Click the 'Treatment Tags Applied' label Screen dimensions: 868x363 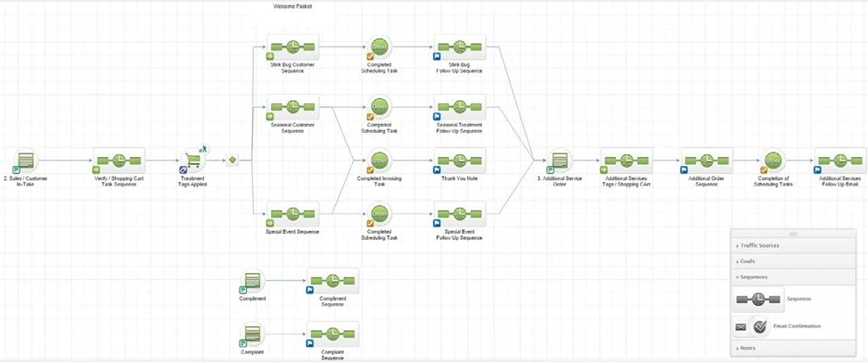pos(192,181)
